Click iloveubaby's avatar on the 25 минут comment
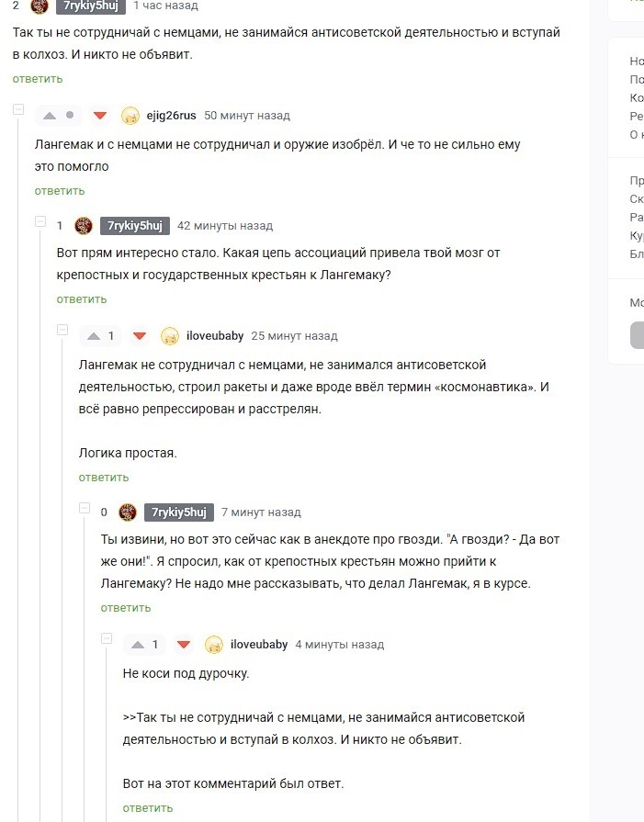 click(x=170, y=336)
